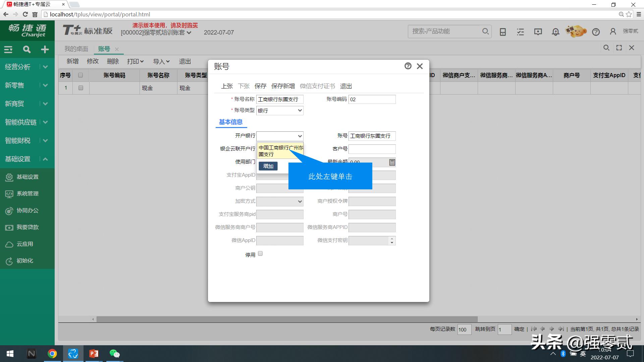Toggle the select-all checkbox in table header
This screenshot has width=644, height=362.
[x=80, y=75]
